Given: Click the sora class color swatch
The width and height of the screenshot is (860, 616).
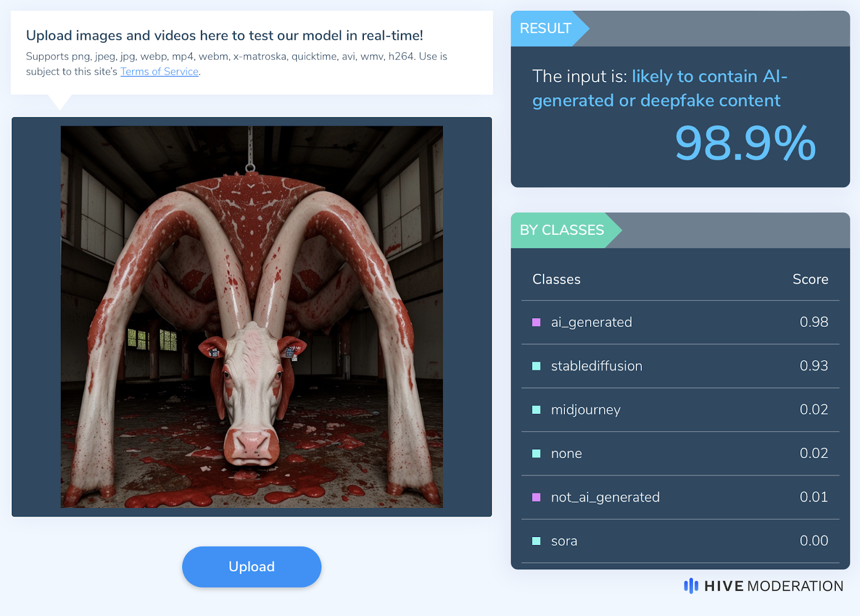Looking at the screenshot, I should pyautogui.click(x=536, y=541).
